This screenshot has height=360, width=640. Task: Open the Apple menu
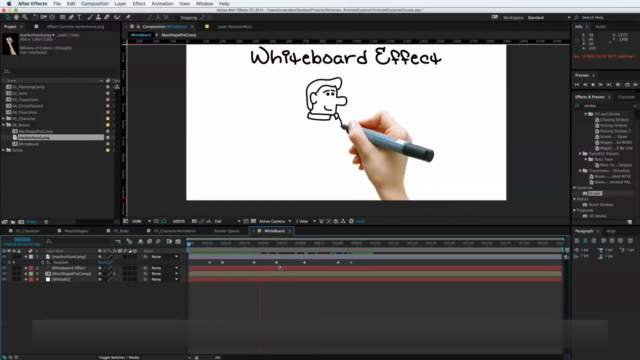(x=9, y=4)
